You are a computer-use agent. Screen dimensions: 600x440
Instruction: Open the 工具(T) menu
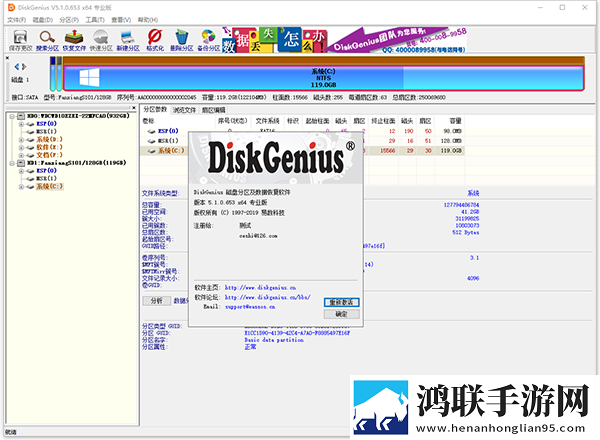point(95,20)
